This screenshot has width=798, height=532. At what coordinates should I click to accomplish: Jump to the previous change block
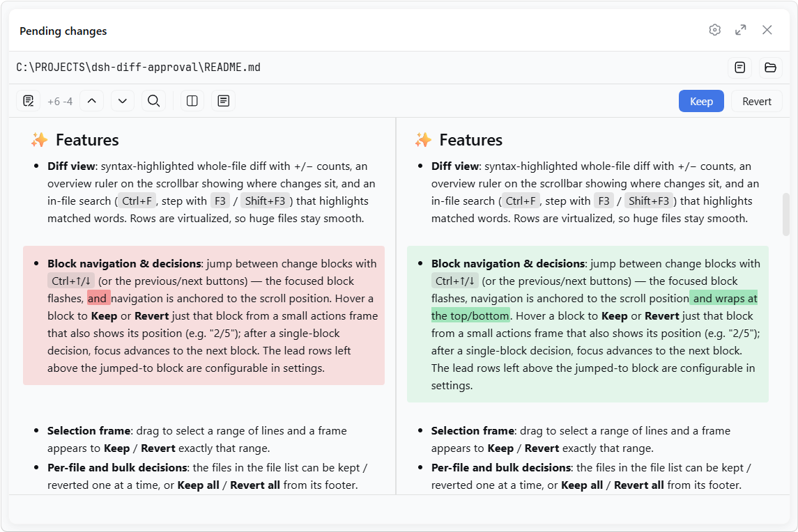pyautogui.click(x=91, y=101)
